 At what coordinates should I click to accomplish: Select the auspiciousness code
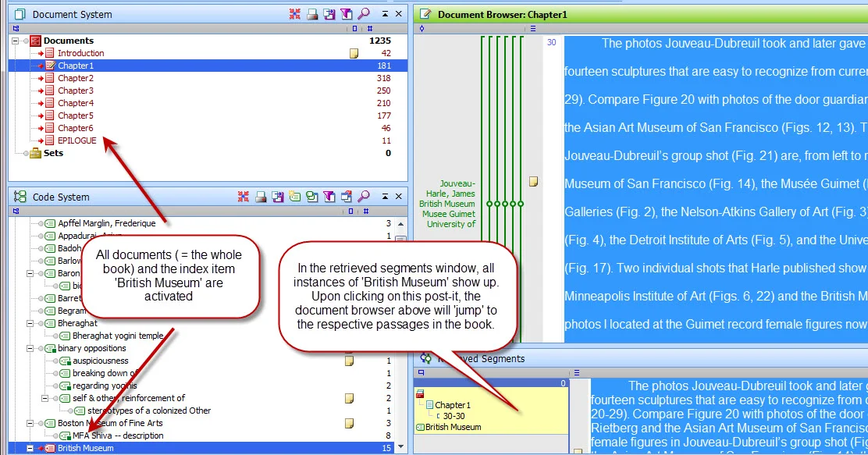pos(100,361)
